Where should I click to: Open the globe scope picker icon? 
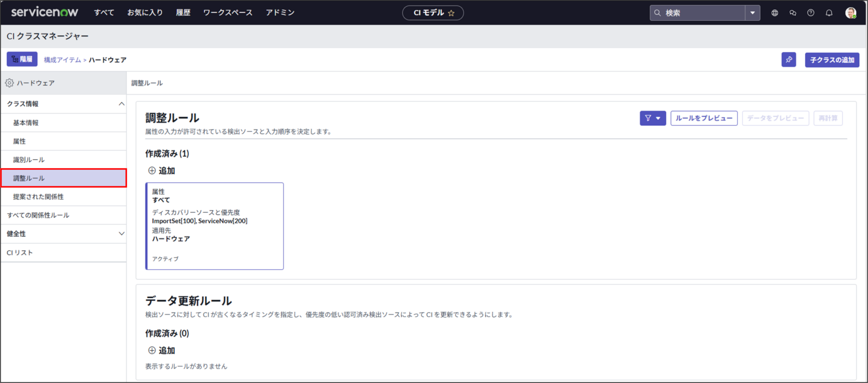[775, 13]
